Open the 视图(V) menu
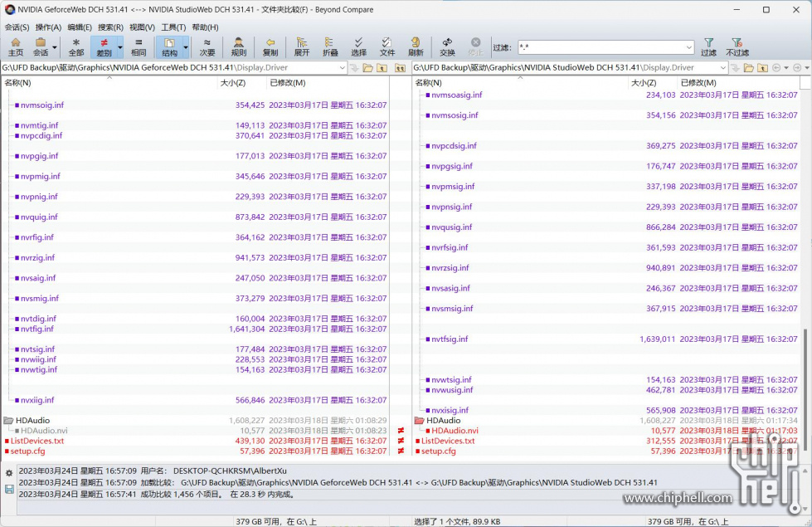 142,27
